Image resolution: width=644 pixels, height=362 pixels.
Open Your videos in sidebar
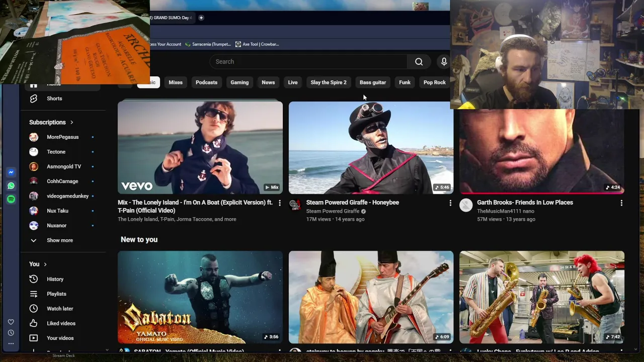point(60,338)
